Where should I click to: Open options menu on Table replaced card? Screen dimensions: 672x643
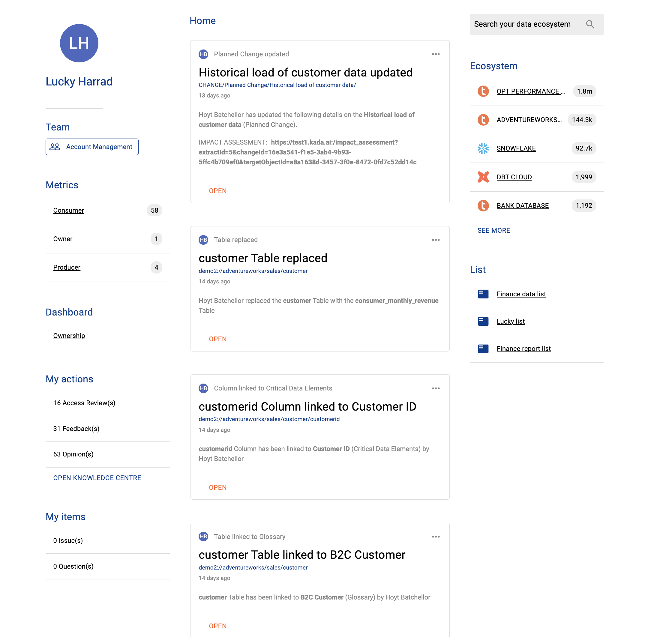[x=435, y=240]
